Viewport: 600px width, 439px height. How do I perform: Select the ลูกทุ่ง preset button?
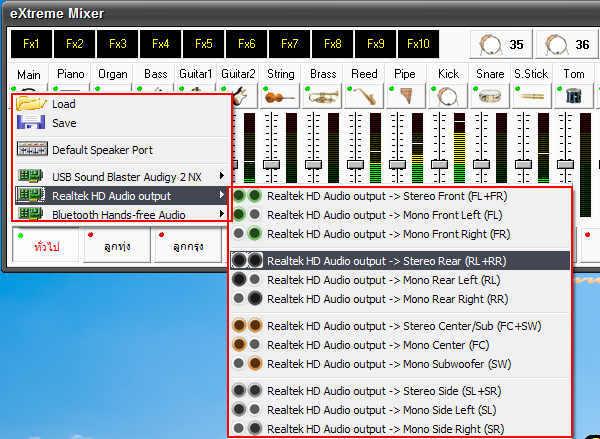[117, 245]
